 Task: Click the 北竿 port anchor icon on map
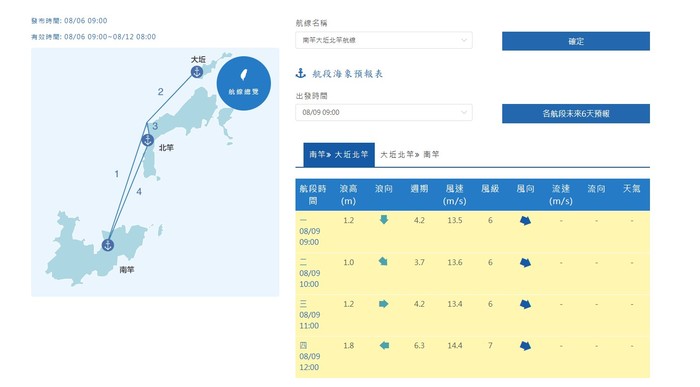148,140
